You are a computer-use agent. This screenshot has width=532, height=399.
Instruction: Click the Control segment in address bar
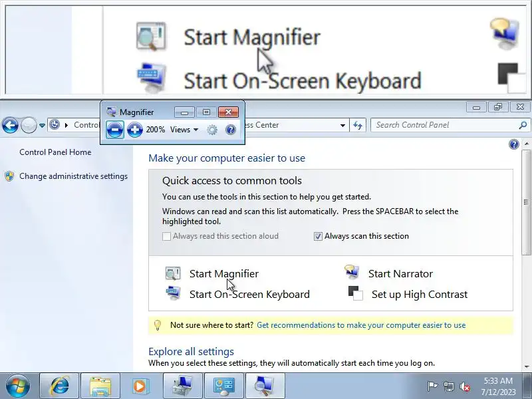pos(86,125)
